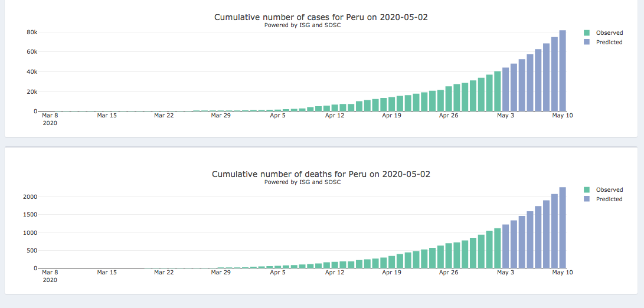
Task: Click Apr 12 axis label on cases chart
Action: click(335, 116)
